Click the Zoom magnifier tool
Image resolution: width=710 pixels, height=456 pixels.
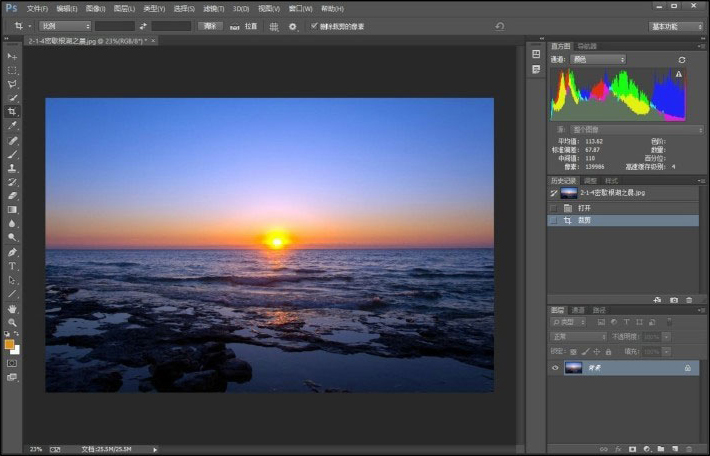coord(12,322)
